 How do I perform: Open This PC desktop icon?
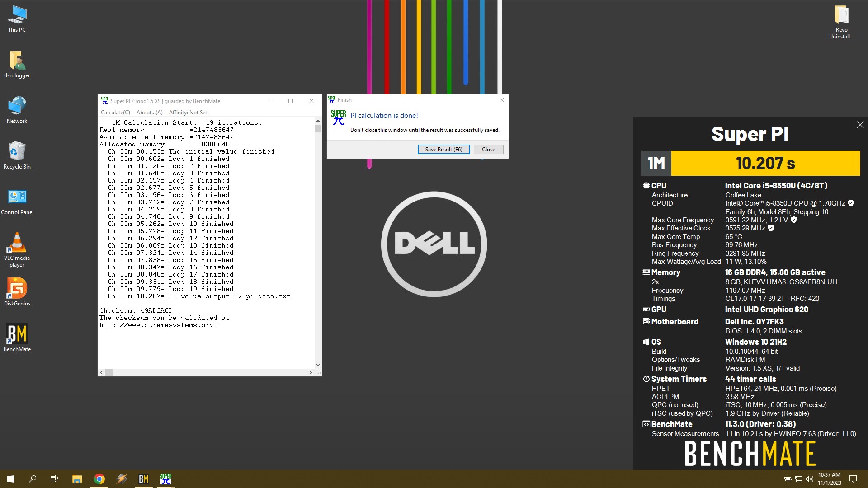point(17,19)
